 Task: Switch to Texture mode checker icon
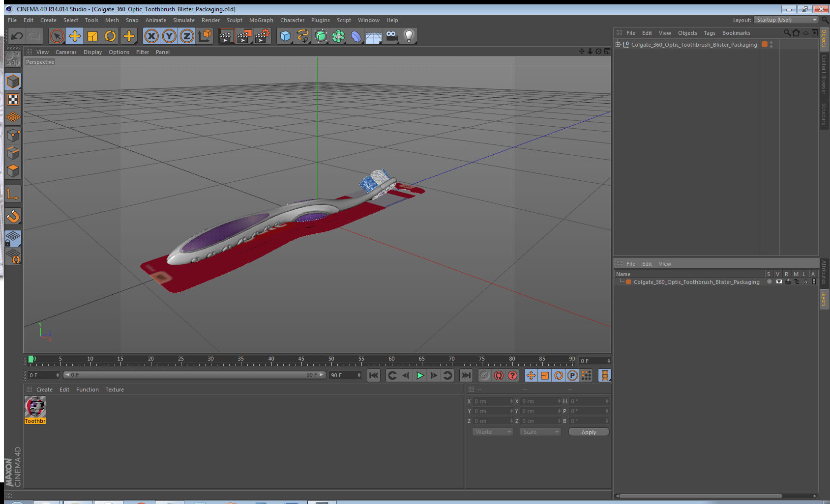coord(13,100)
